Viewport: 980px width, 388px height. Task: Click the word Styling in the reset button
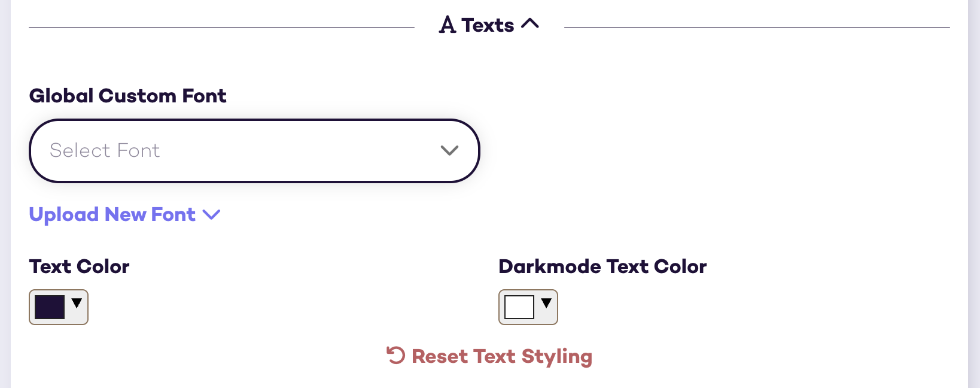[x=556, y=356]
